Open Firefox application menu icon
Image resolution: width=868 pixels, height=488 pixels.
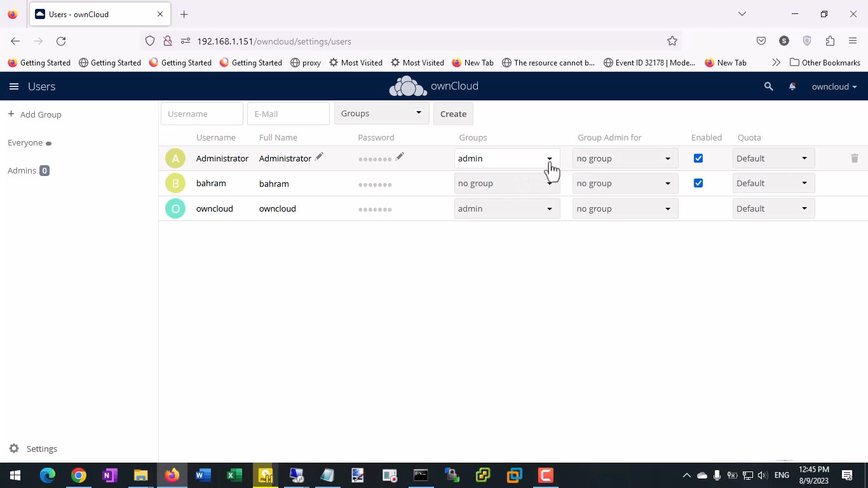(x=853, y=41)
